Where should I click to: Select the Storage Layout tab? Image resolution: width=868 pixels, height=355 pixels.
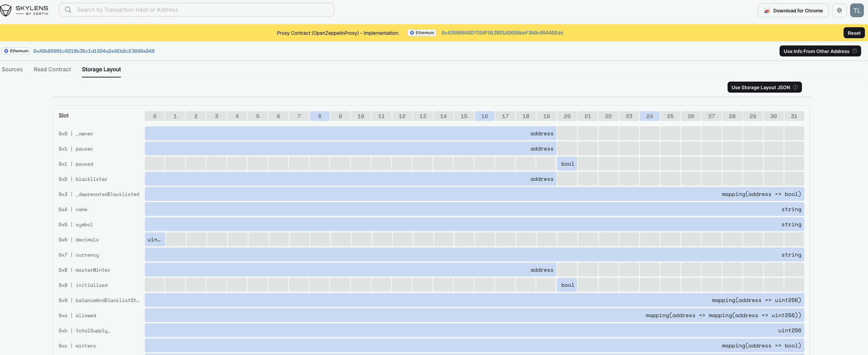pos(101,69)
